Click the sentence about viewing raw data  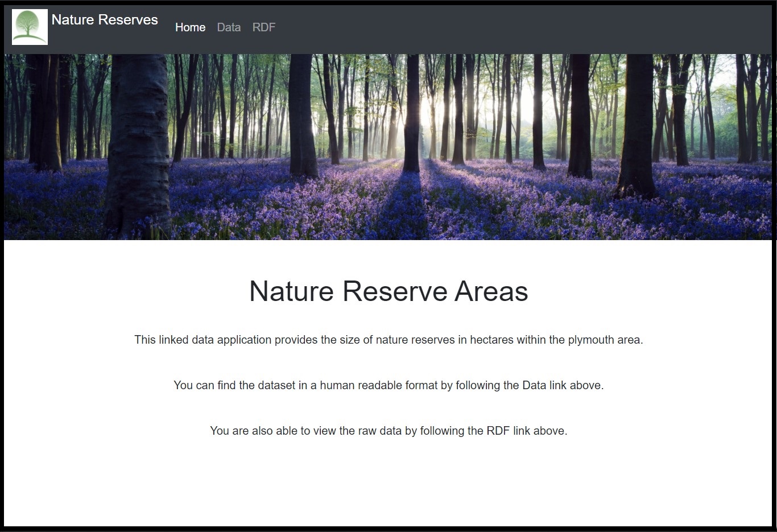[x=388, y=431]
